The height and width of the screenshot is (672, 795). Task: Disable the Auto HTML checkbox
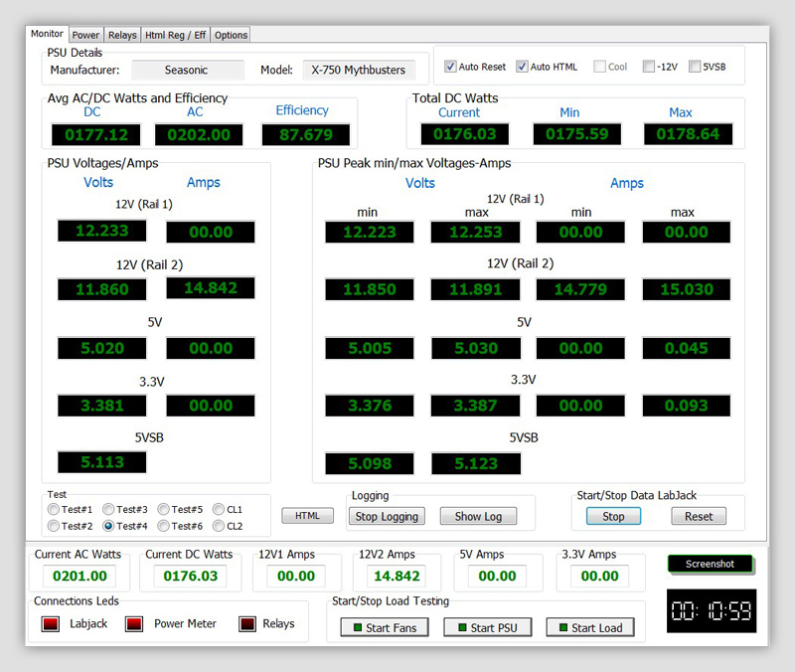click(523, 67)
